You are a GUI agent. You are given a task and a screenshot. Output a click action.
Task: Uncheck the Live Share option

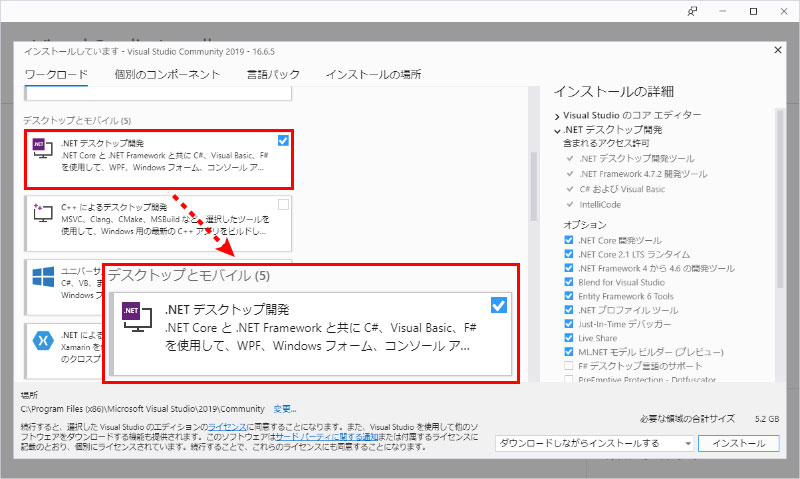click(569, 338)
